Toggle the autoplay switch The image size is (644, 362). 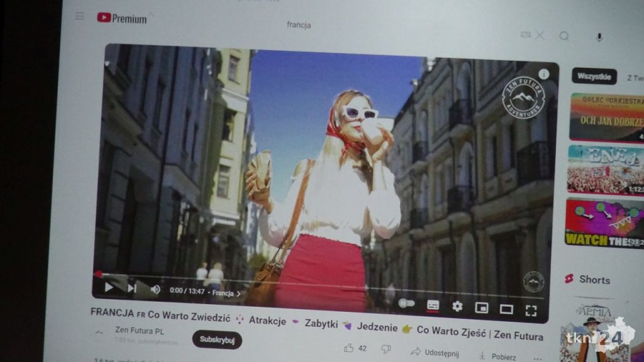point(406,304)
